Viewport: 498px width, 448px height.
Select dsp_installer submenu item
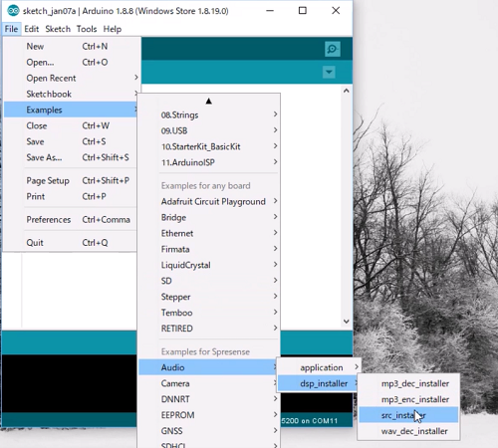click(x=318, y=383)
